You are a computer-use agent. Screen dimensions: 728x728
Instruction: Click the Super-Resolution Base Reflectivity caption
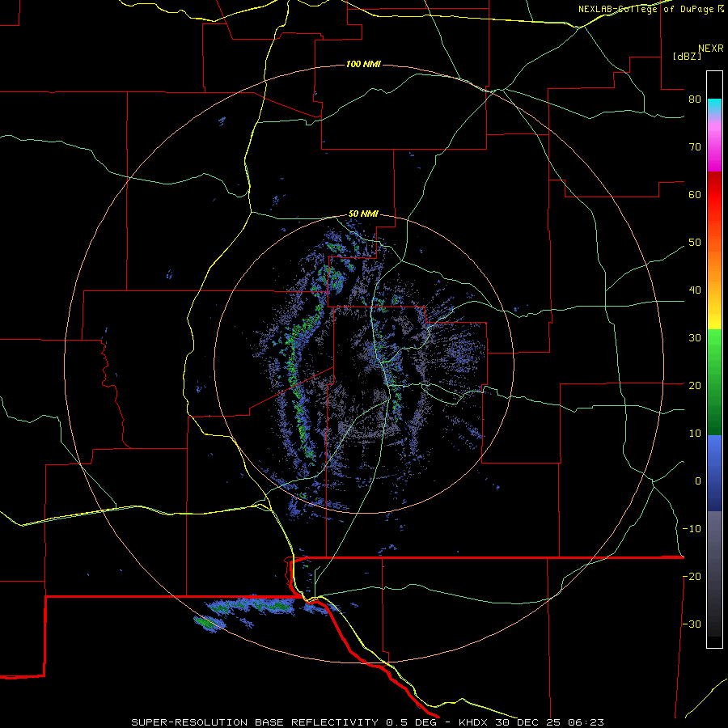(255, 722)
